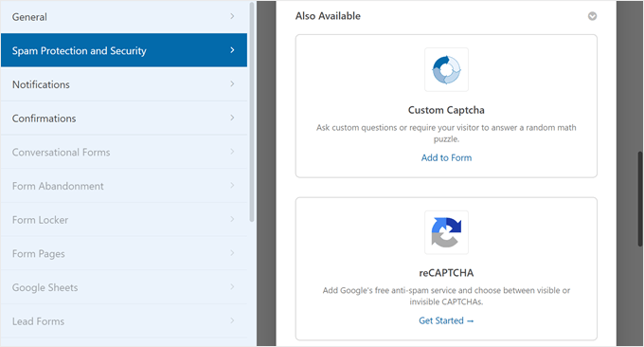Open the Notifications settings section
644x347 pixels.
(x=124, y=84)
